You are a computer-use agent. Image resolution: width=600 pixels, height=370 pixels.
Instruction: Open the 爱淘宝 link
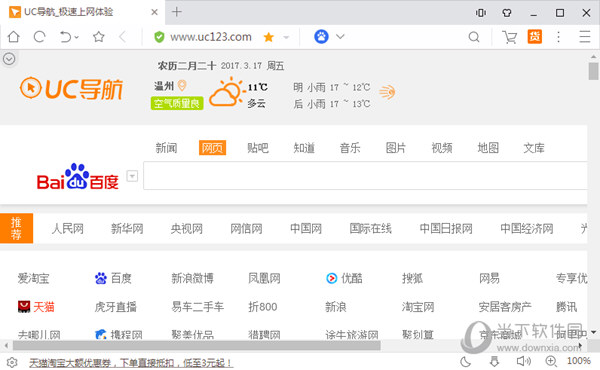click(33, 278)
